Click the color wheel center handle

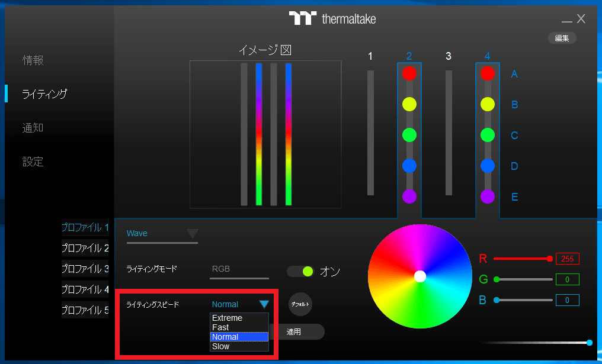[x=420, y=276]
